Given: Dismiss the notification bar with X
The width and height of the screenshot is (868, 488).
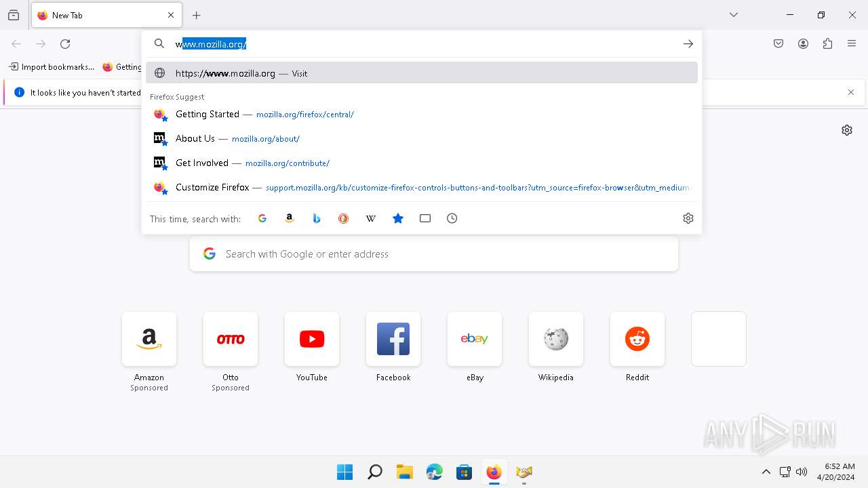Looking at the screenshot, I should tap(851, 93).
